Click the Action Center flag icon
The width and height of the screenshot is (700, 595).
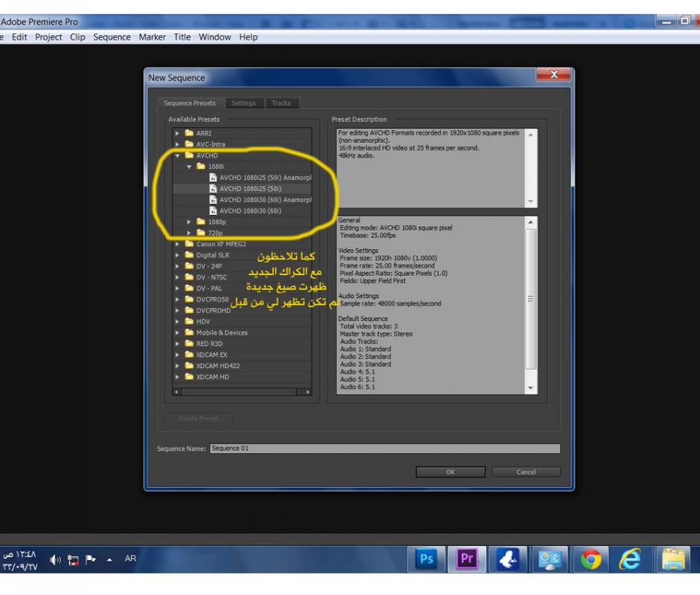coord(91,559)
